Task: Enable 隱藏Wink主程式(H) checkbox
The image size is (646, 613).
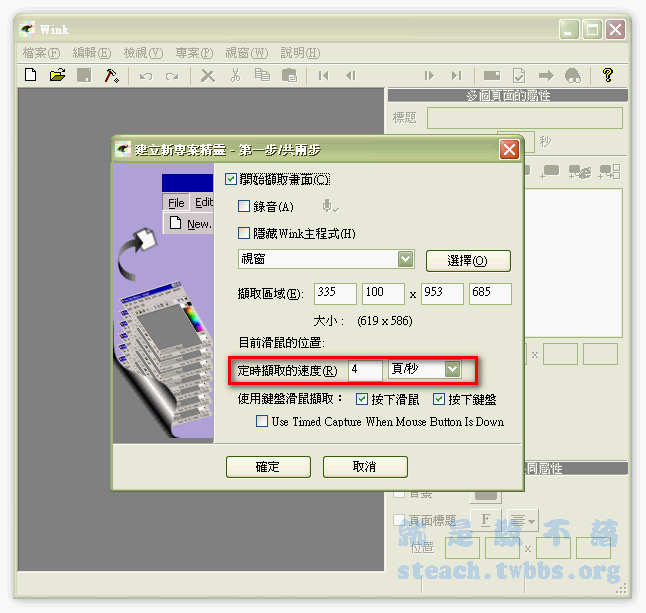Action: point(244,233)
